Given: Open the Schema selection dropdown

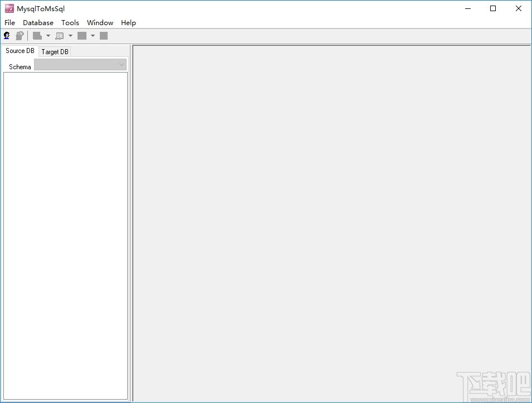Looking at the screenshot, I should (122, 64).
